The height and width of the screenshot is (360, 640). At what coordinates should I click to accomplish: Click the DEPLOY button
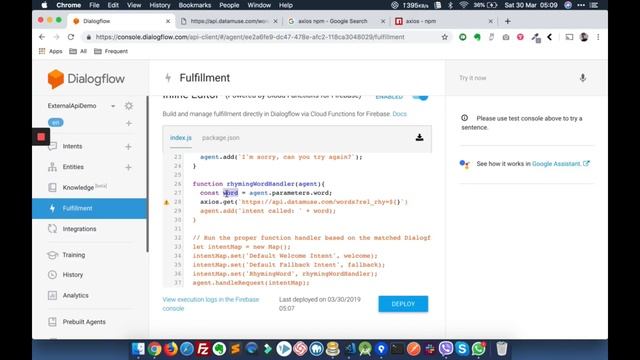(403, 304)
